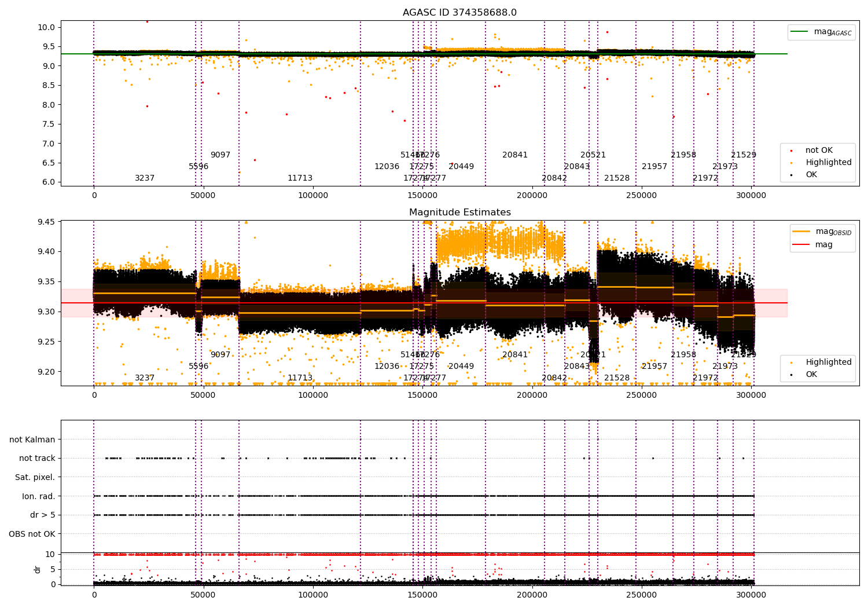Click obsid label 20449 in top plot
868x608 pixels.
pos(461,167)
